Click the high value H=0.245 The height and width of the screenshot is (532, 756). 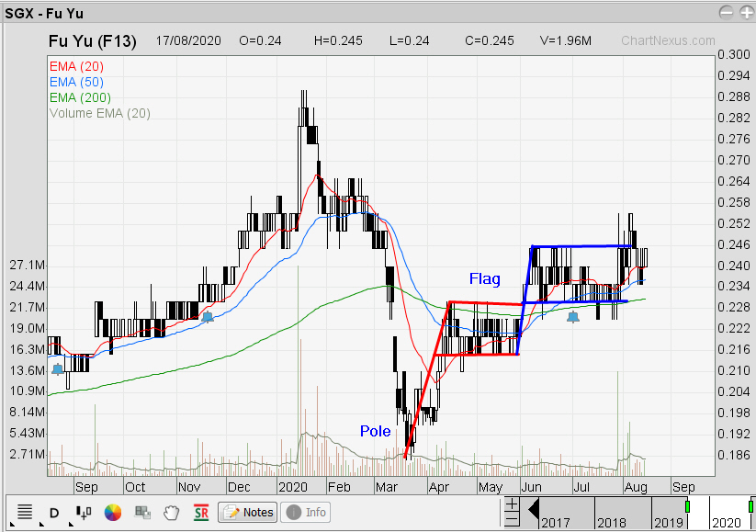pyautogui.click(x=338, y=40)
